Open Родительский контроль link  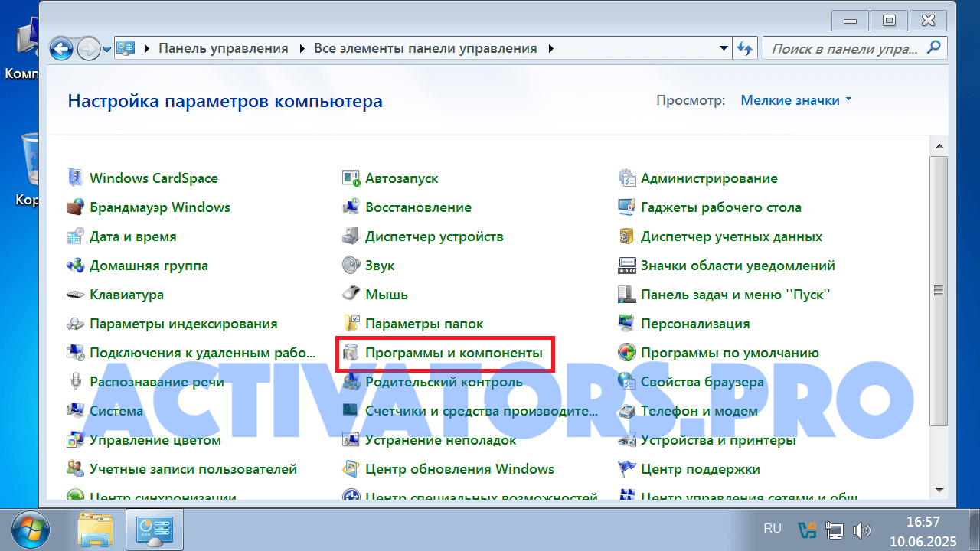(443, 382)
